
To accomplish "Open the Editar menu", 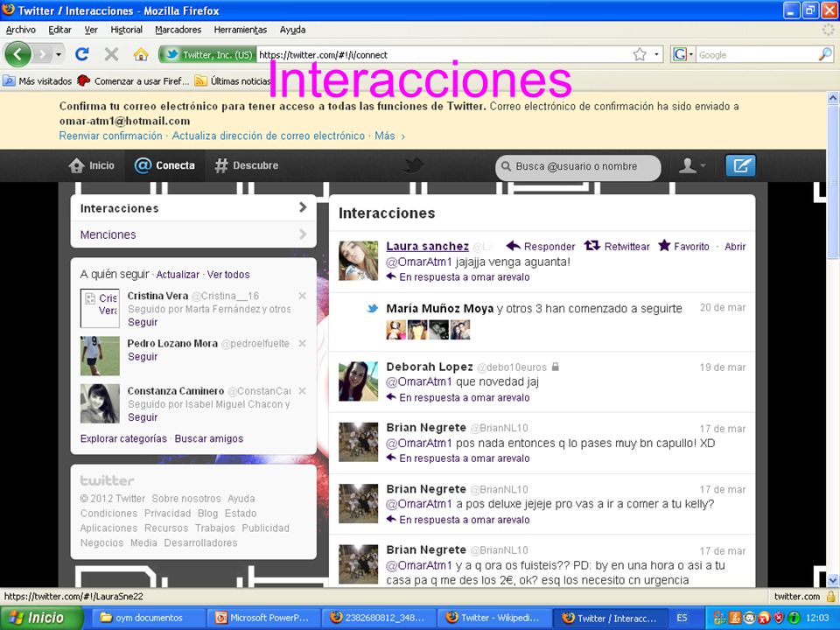I will (59, 30).
